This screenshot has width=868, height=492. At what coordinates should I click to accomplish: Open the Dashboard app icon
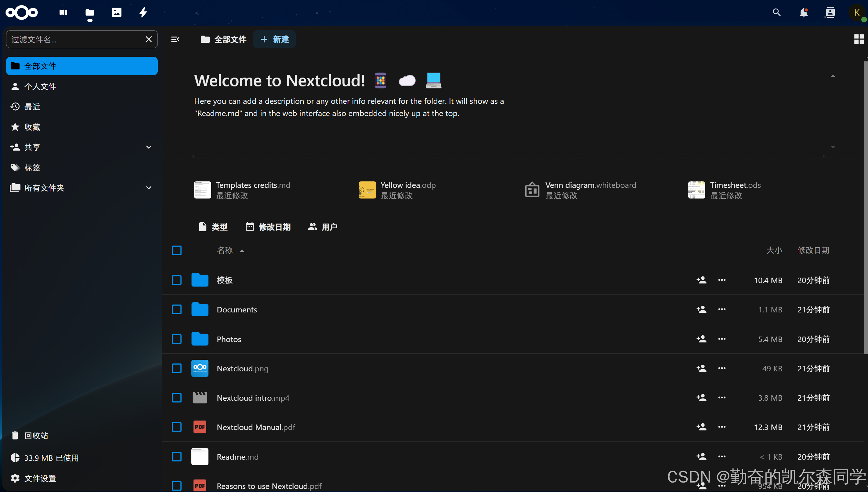[63, 13]
